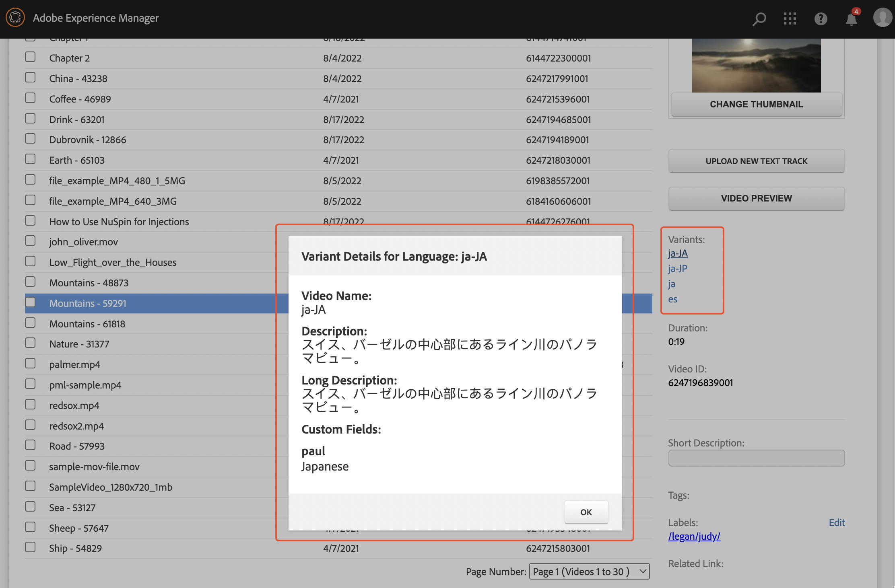
Task: Select the ja-JP variant link
Action: (x=678, y=268)
